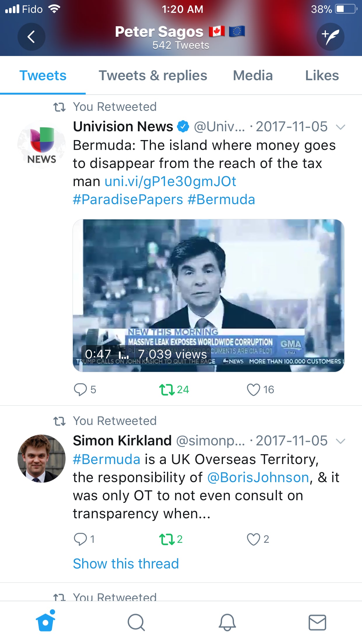362x644 pixels.
Task: Like Simon Kirkland's tweet
Action: 258,539
